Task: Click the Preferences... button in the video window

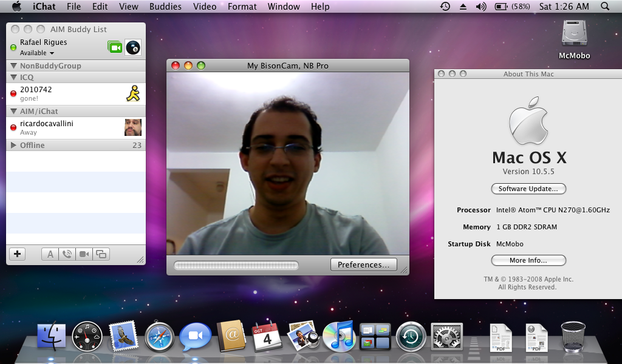Action: coord(363,265)
